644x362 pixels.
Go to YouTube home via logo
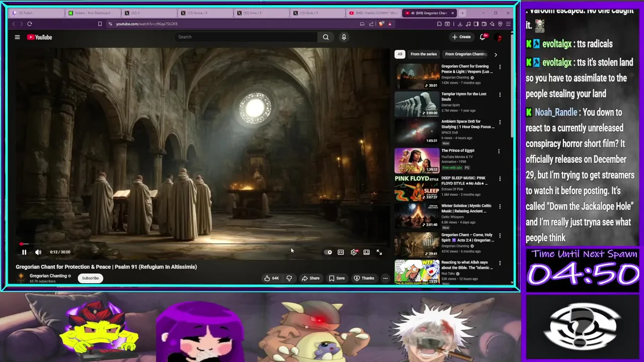click(40, 37)
